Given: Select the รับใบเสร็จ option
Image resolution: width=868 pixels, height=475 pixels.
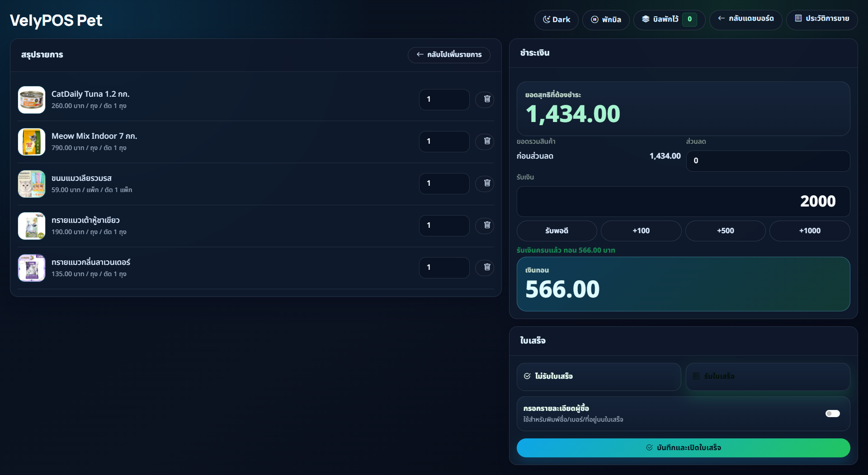Looking at the screenshot, I should pyautogui.click(x=768, y=376).
